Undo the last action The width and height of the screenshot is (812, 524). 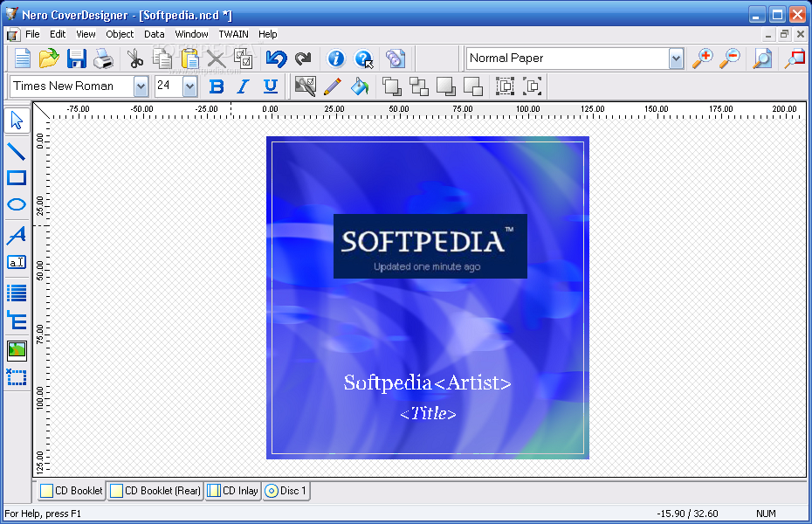[x=276, y=59]
